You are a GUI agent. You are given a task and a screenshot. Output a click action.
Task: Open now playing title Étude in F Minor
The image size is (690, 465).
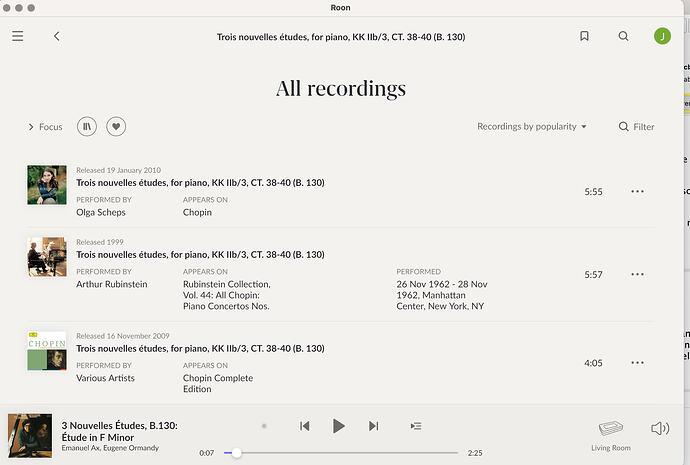point(120,432)
